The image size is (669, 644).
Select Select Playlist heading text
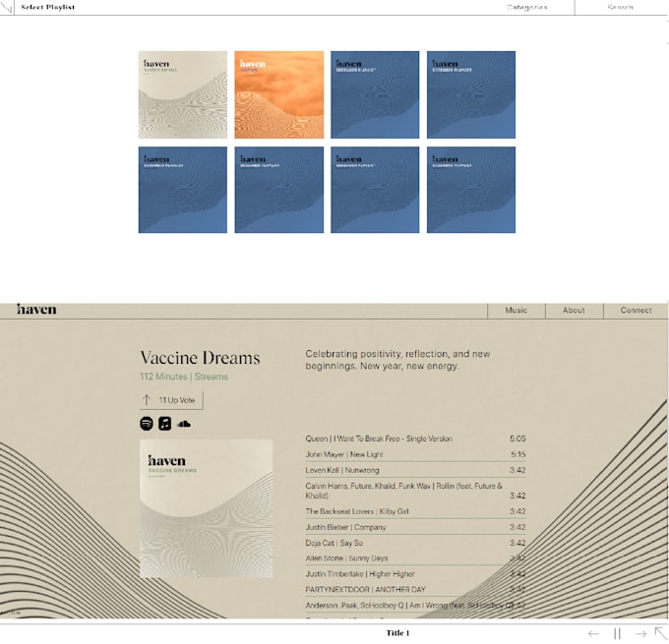[x=48, y=7]
